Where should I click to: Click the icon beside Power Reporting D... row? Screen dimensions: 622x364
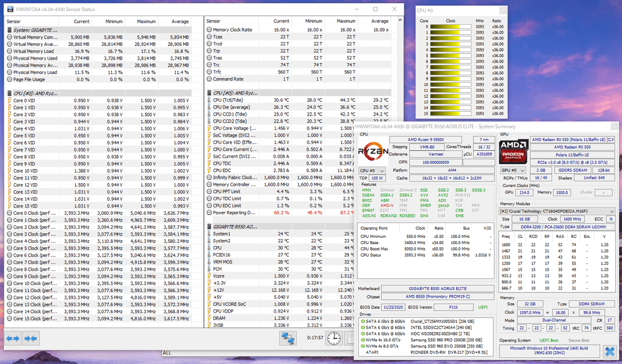[209, 212]
